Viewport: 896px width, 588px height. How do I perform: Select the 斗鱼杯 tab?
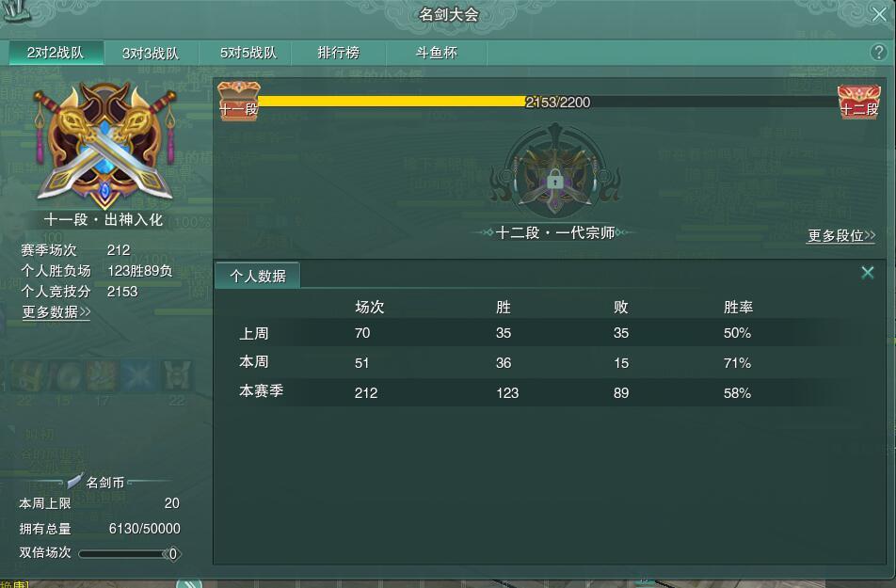[x=437, y=53]
